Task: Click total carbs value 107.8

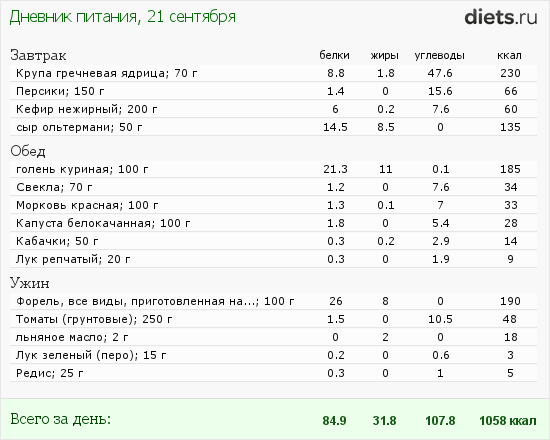Action: (440, 420)
